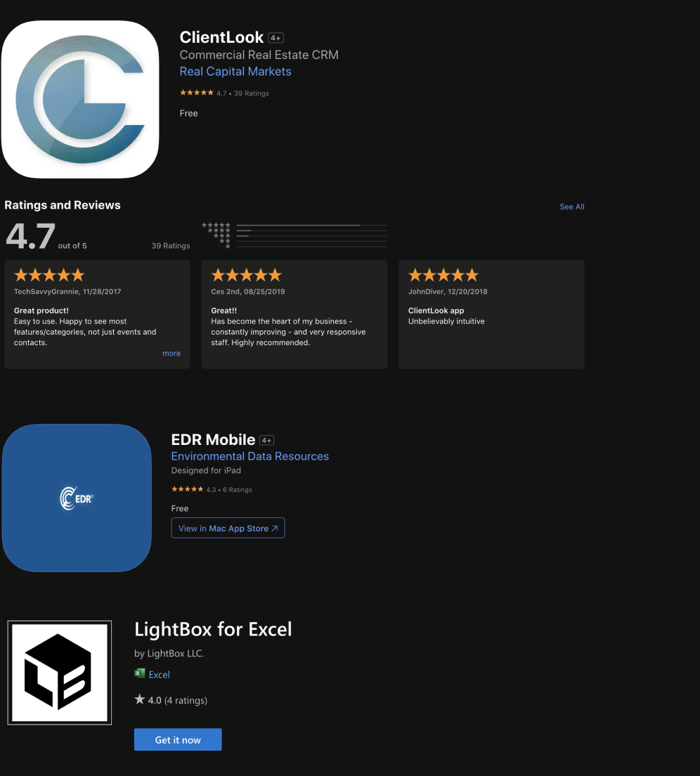This screenshot has width=700, height=776.
Task: Open the LightBox for Excel logo
Action: click(59, 673)
